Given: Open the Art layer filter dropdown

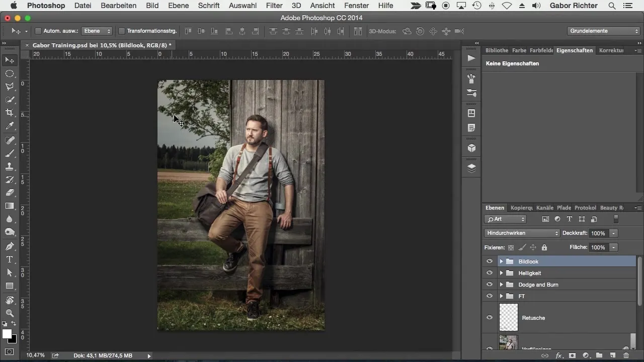Looking at the screenshot, I should click(505, 219).
